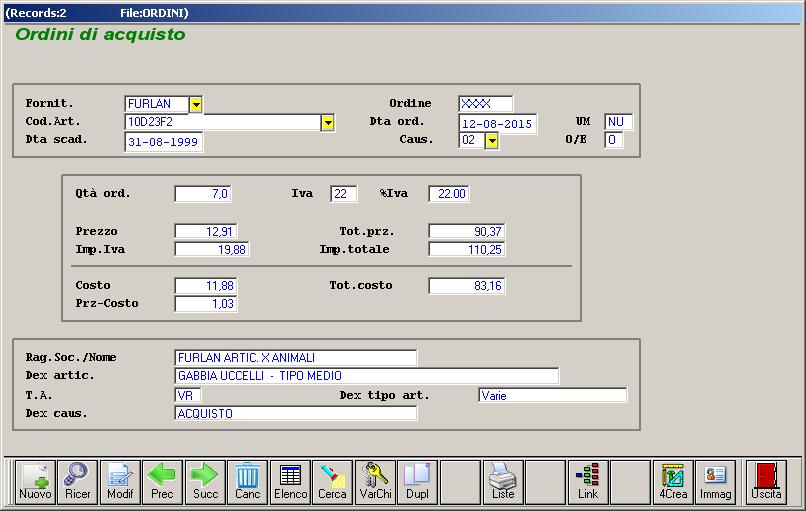
Task: Click the Dex tipo art. field Varie
Action: 553,395
